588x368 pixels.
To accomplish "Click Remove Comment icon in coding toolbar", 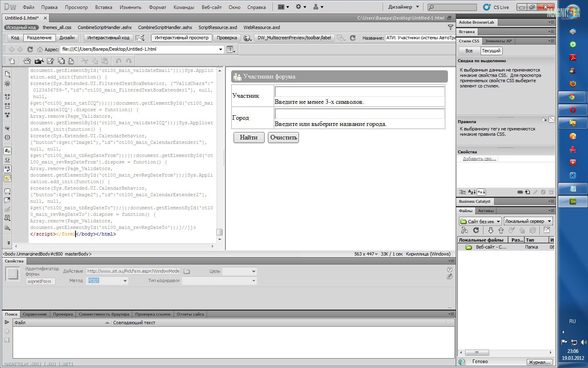I will pyautogui.click(x=7, y=200).
